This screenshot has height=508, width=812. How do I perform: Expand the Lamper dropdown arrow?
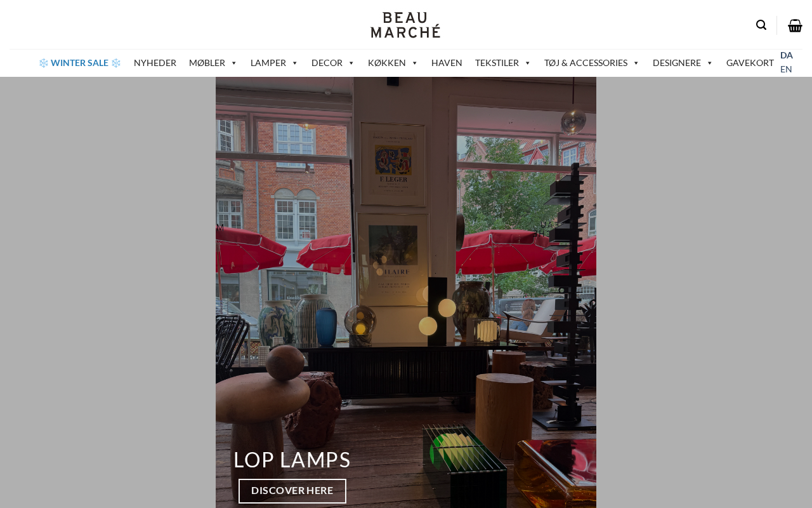(295, 63)
